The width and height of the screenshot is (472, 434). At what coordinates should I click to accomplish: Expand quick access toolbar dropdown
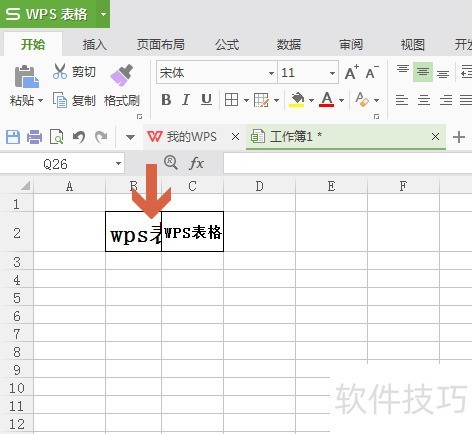130,137
